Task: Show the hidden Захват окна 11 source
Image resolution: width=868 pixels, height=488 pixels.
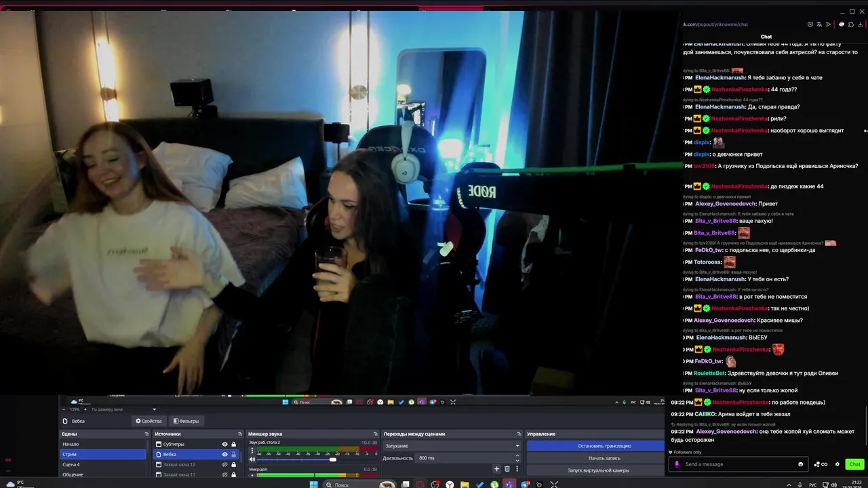Action: tap(224, 474)
